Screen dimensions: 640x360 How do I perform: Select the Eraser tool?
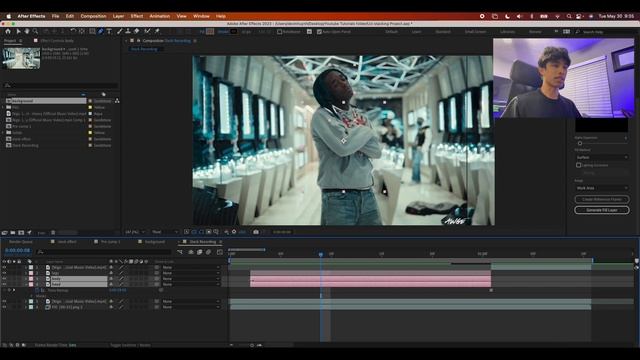tap(136, 31)
